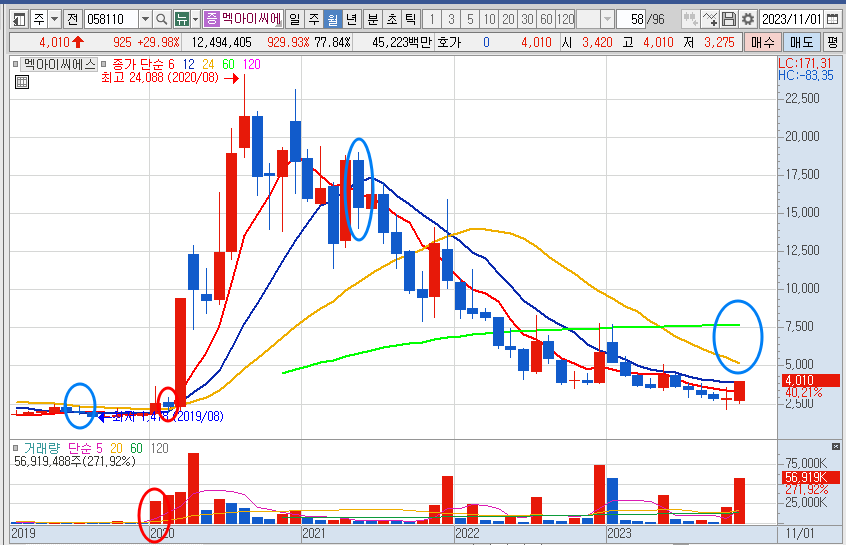This screenshot has width=846, height=545.
Task: Click the 전 button beside stock code
Action: 72,20
